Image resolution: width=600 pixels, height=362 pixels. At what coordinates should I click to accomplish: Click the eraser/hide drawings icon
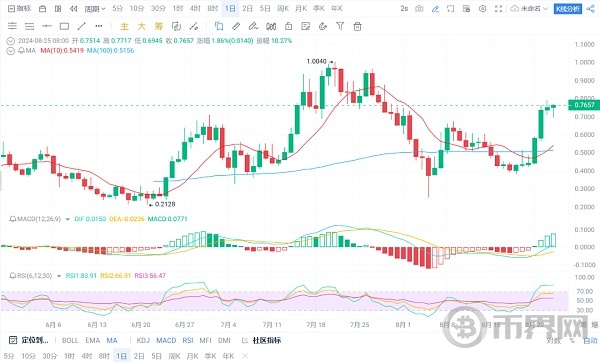[x=323, y=26]
